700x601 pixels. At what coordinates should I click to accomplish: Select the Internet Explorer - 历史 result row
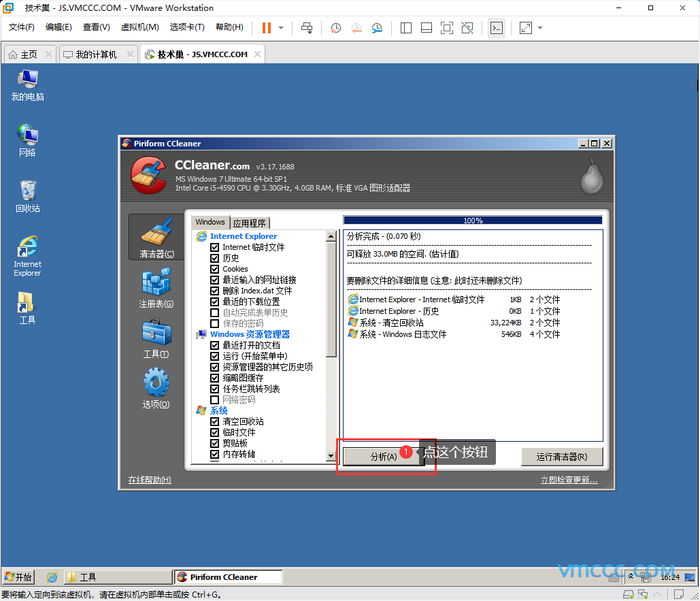pos(454,311)
